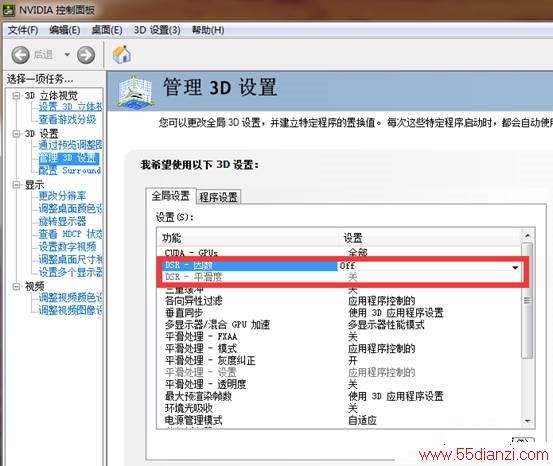Image resolution: width=553 pixels, height=466 pixels.
Task: Select 电源管理模式 row
Action: point(340,420)
